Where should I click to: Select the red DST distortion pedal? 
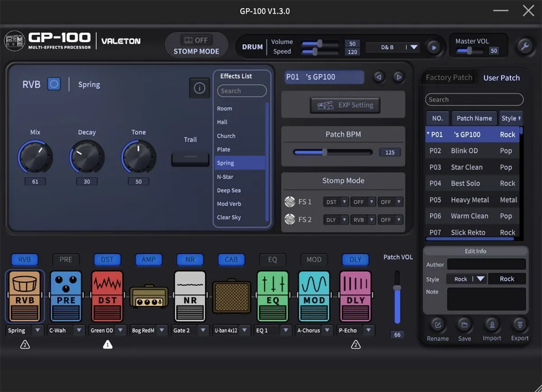pyautogui.click(x=107, y=295)
